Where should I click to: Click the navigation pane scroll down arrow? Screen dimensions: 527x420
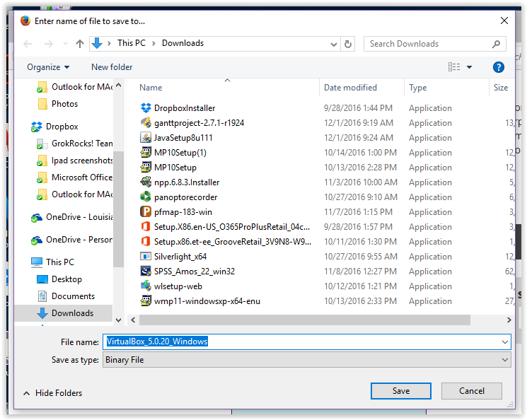tap(118, 320)
